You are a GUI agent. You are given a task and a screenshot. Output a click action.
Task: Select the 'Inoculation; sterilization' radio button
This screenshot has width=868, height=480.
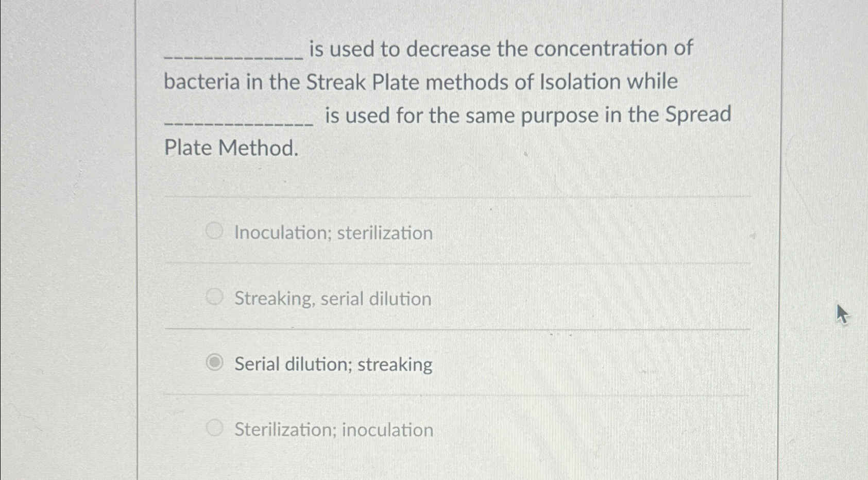click(214, 231)
